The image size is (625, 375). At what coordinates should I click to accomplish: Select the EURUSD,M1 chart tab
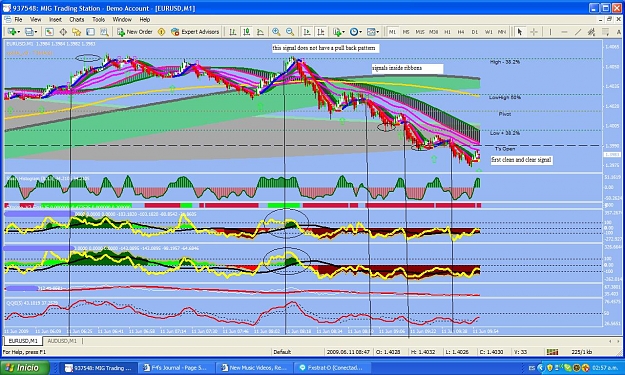pyautogui.click(x=23, y=341)
